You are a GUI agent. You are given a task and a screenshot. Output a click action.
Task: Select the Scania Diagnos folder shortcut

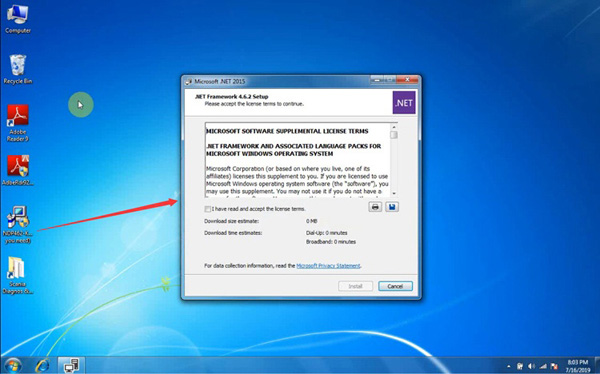coord(18,275)
